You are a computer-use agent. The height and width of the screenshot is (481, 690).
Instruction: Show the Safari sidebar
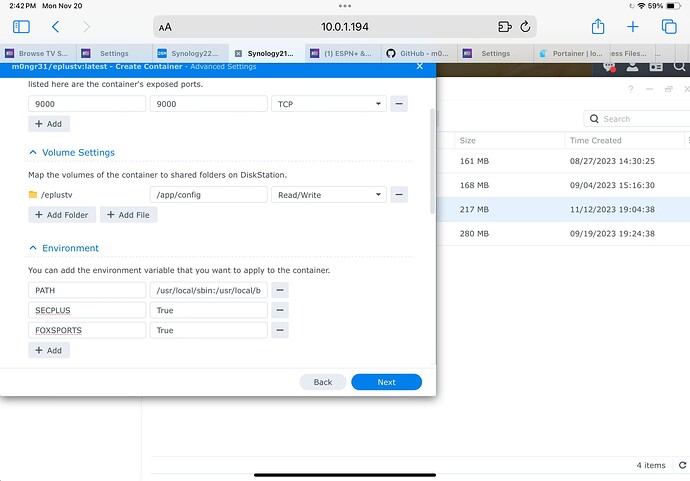click(21, 27)
